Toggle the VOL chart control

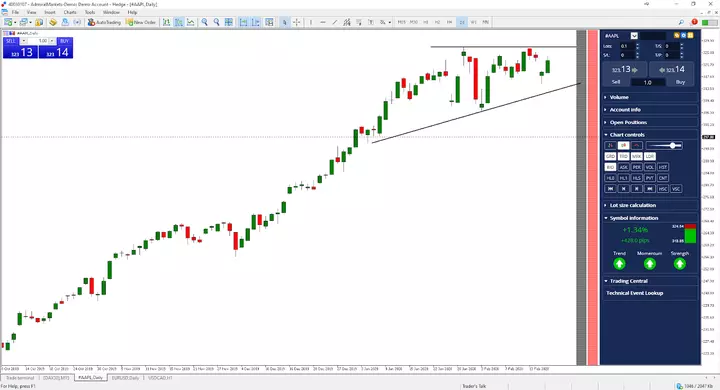(x=650, y=167)
